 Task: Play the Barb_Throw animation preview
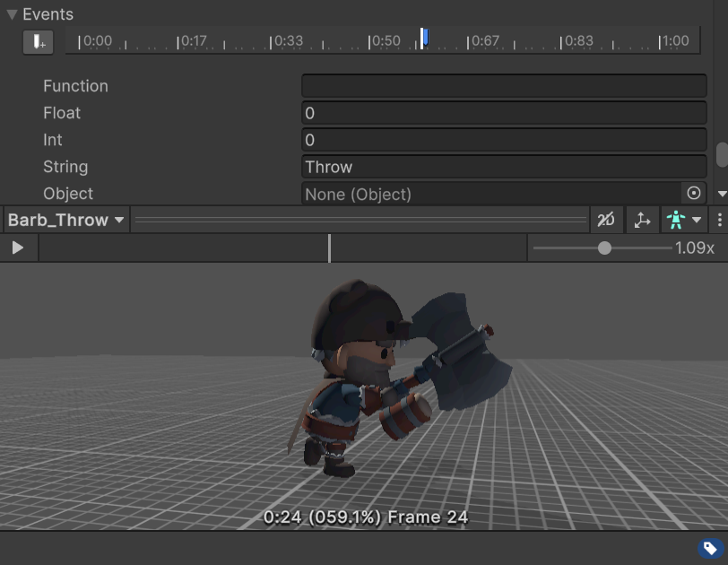[18, 248]
